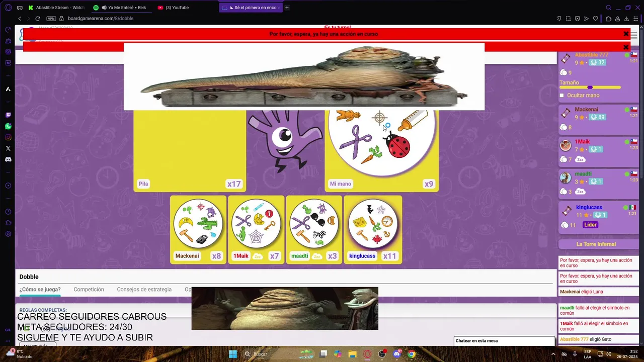Image resolution: width=644 pixels, height=362 pixels.
Task: Open browser tab search magnifier
Action: (608, 8)
